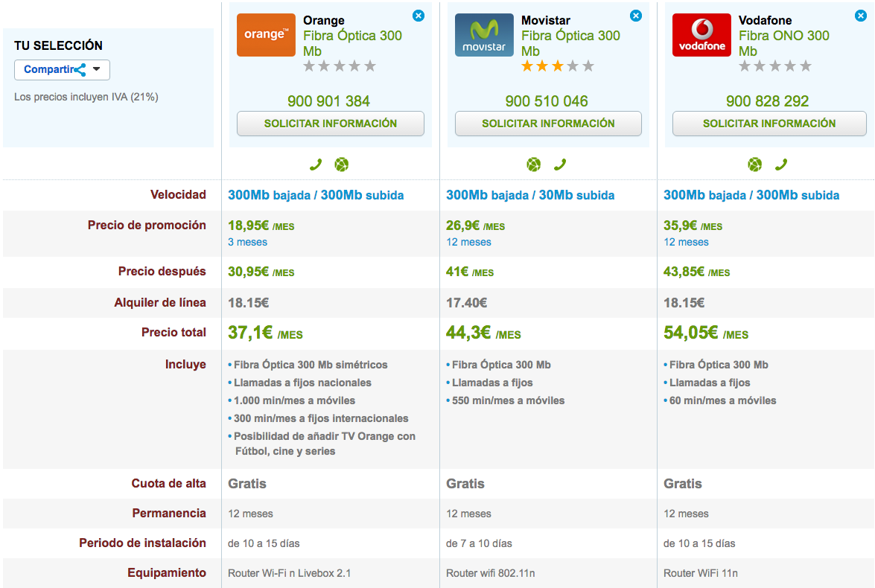875x588 pixels.
Task: Click the globe icon under Orange
Action: [x=341, y=164]
